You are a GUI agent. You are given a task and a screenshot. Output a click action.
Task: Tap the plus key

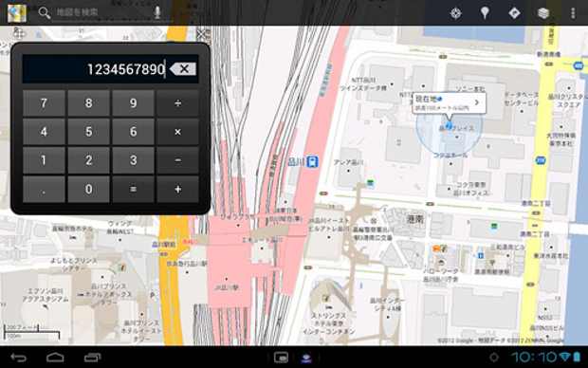(x=177, y=189)
